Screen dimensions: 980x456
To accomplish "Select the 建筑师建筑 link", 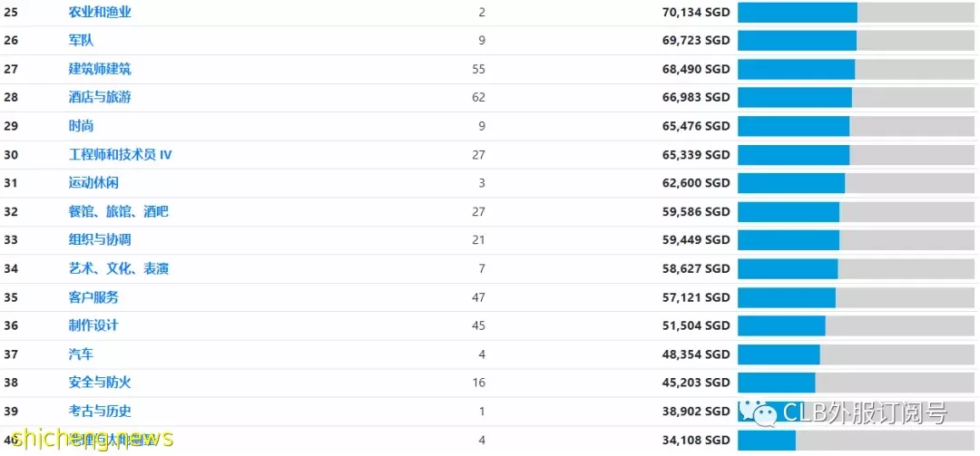I will pos(100,69).
